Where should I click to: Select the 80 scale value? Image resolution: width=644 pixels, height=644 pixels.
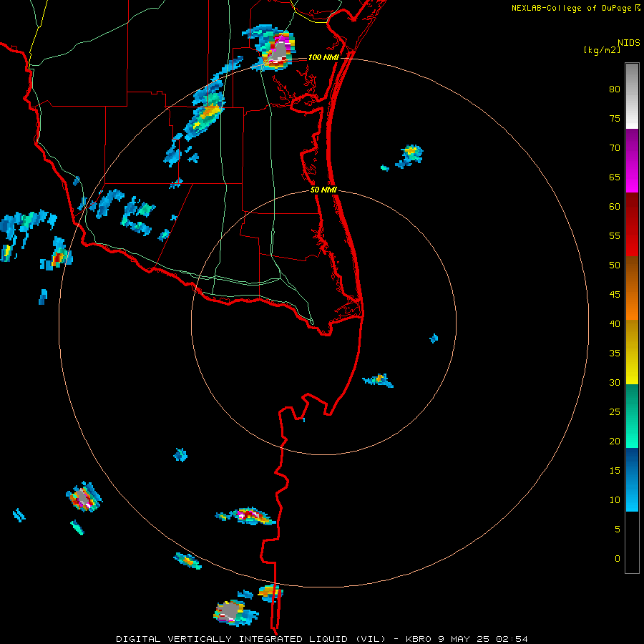click(615, 89)
